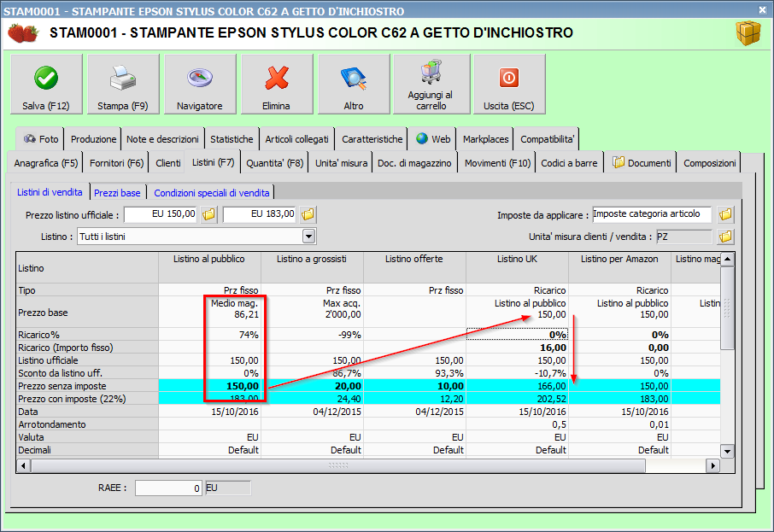This screenshot has width=774, height=532.
Task: Click the RAEE value field
Action: click(x=168, y=488)
